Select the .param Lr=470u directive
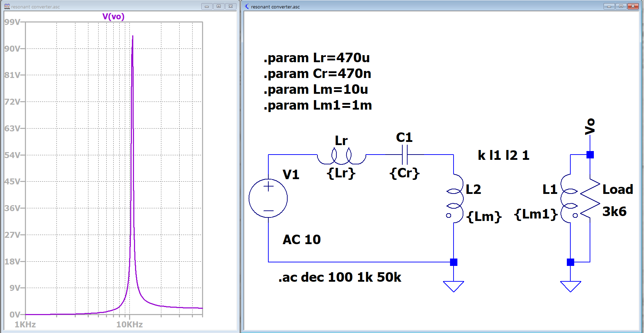 click(316, 58)
